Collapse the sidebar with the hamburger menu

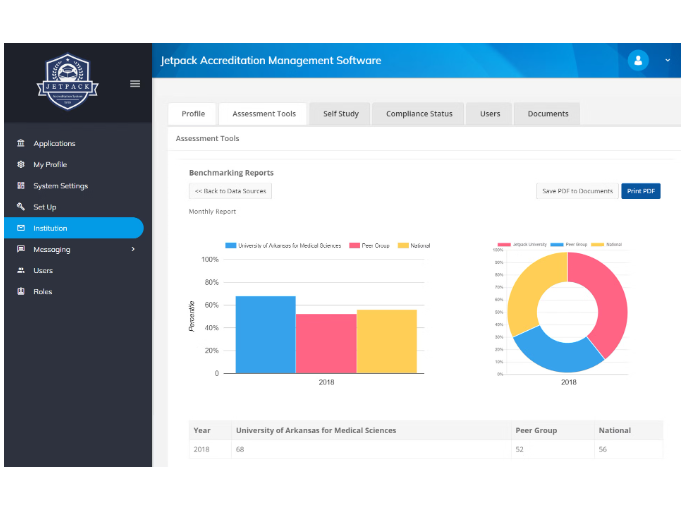[x=134, y=84]
